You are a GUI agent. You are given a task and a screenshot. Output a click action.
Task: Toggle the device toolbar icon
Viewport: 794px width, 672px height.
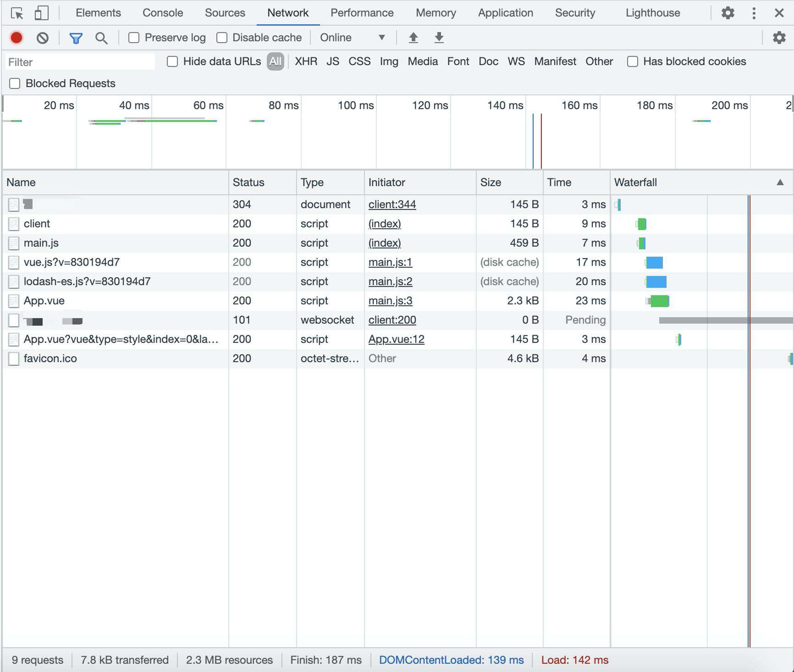click(x=42, y=13)
